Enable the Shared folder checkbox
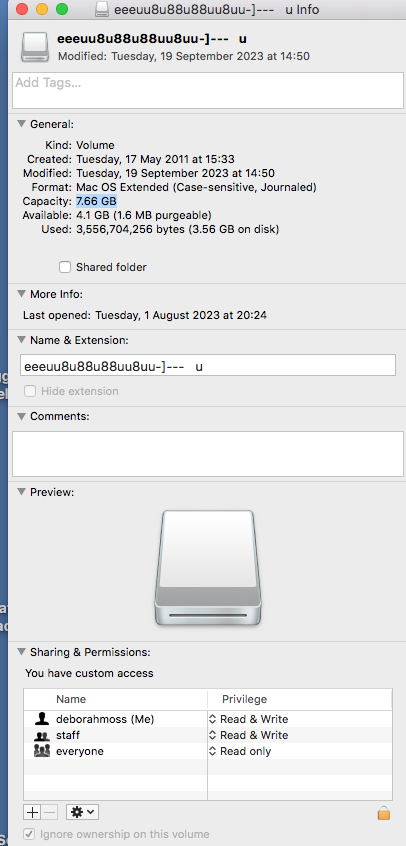 [x=65, y=267]
